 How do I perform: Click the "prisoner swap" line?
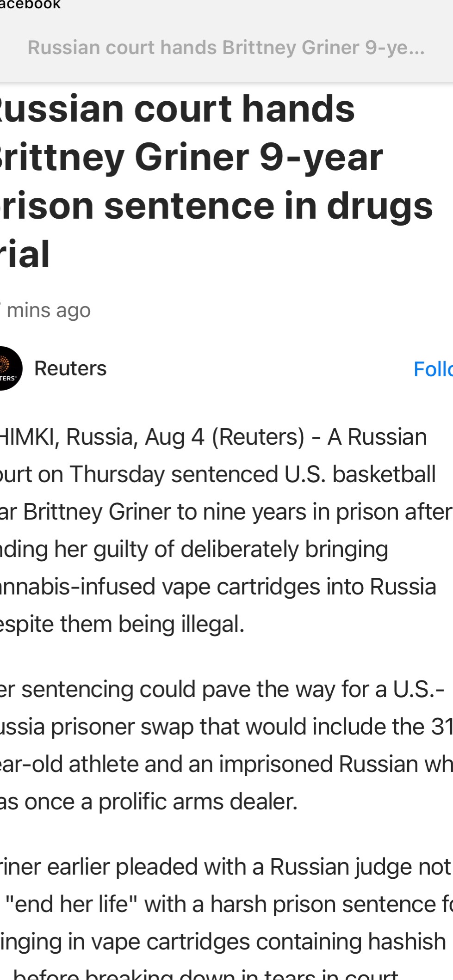[x=226, y=727]
